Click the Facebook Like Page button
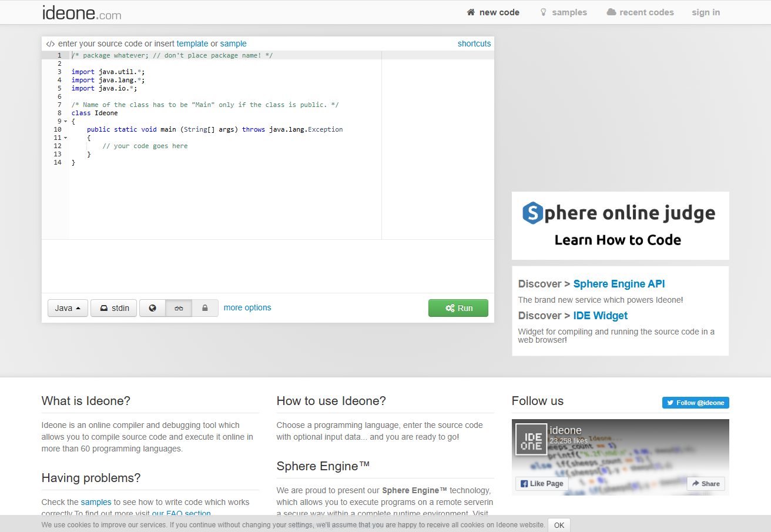The height and width of the screenshot is (532, 771). tap(541, 484)
